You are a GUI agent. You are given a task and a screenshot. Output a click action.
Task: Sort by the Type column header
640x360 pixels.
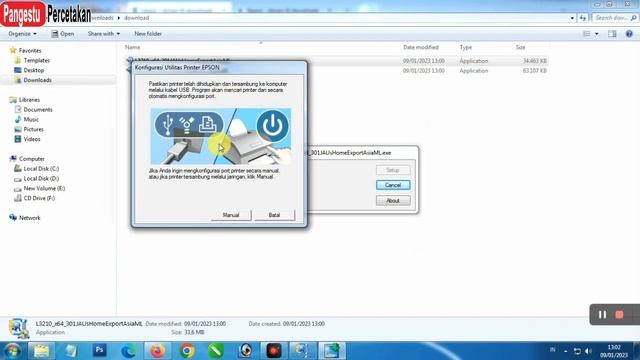[x=466, y=47]
